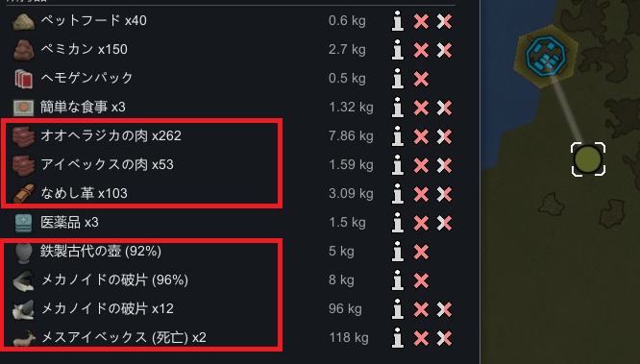Show info for 鉄製古代の壺 (92%)
This screenshot has height=364, width=640.
point(398,252)
